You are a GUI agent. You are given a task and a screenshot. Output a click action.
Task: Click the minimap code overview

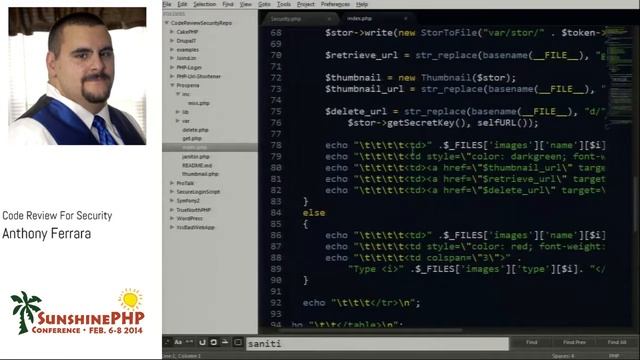click(618, 78)
